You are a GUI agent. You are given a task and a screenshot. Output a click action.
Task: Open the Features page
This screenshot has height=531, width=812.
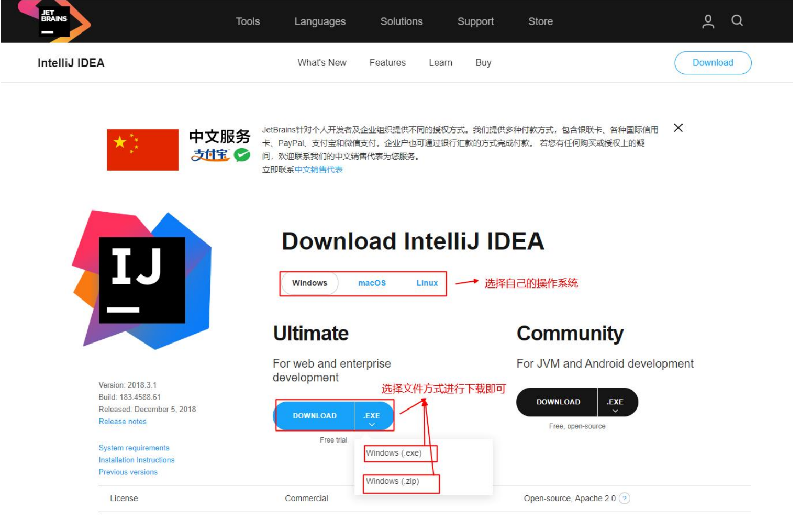[387, 63]
